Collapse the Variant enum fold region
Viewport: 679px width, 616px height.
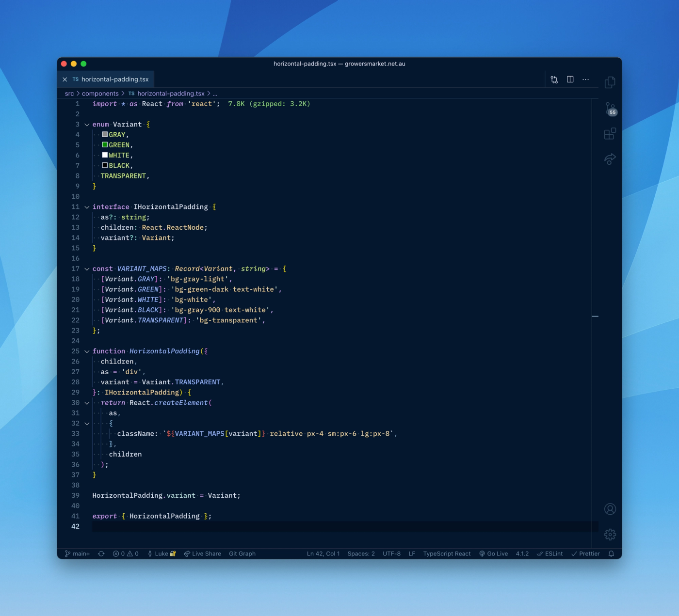[x=87, y=124]
